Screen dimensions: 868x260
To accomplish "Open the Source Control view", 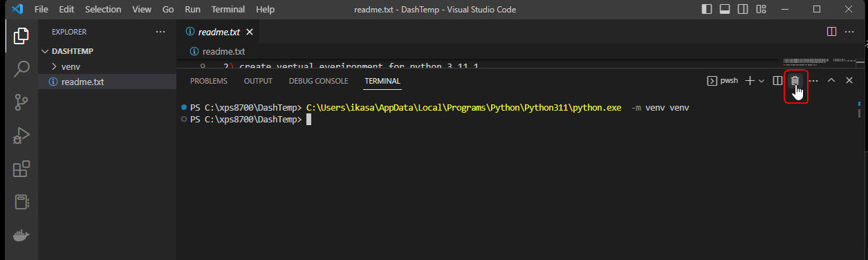I will 21,102.
